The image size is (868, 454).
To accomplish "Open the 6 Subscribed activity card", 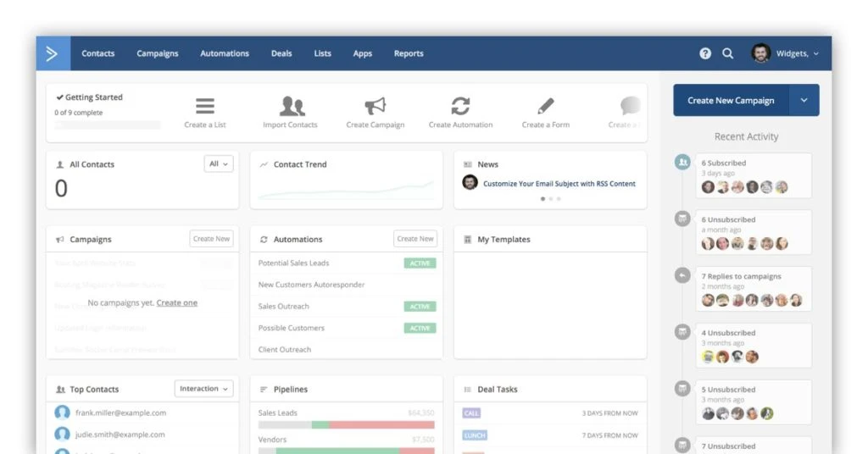I will pyautogui.click(x=754, y=176).
